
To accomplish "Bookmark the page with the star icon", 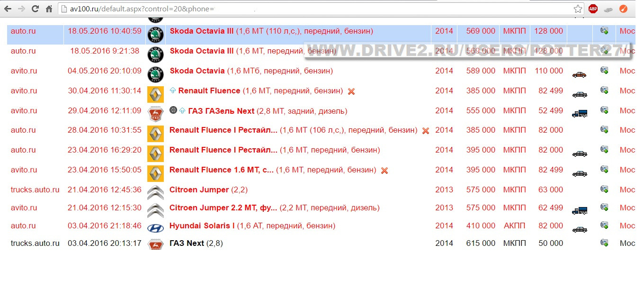I will coord(578,9).
